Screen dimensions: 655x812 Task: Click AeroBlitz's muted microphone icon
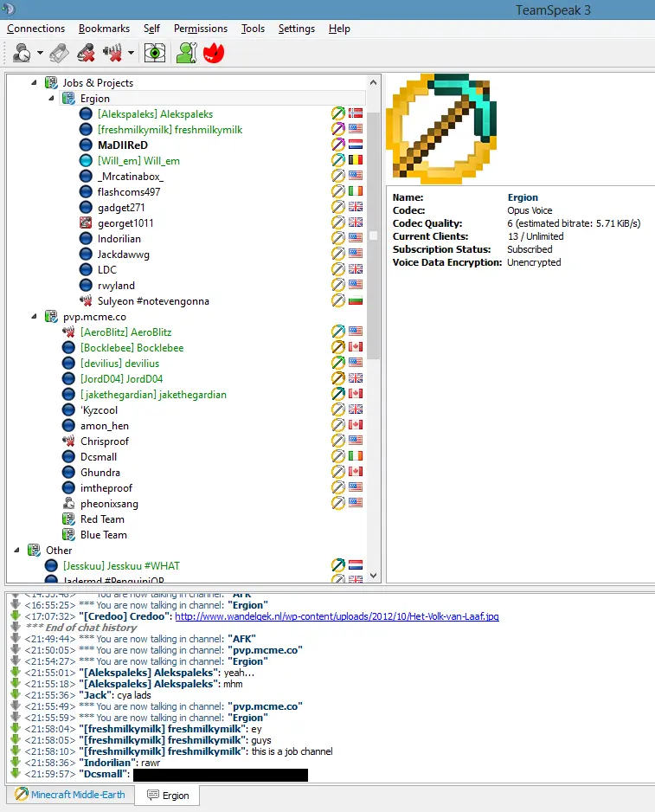68,332
